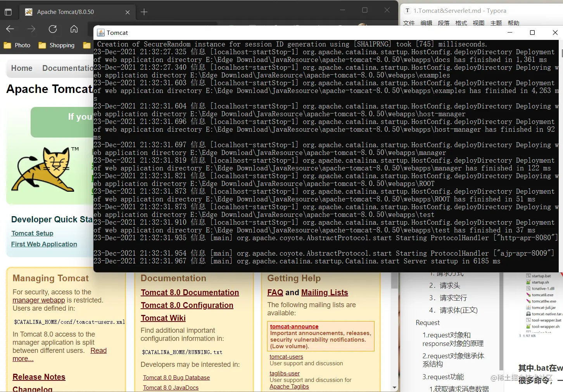Click $CATALINA_HOME/conf/tomcat-users.xml path text
This screenshot has width=563, height=392.
[69, 322]
